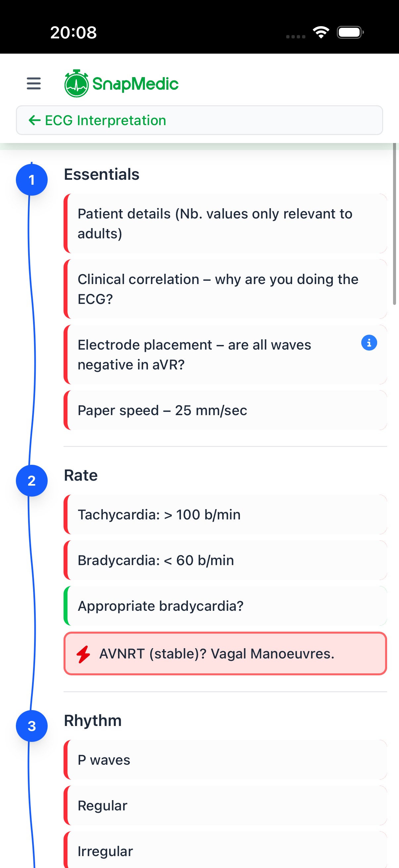Open the hamburger menu
The image size is (399, 868).
(x=34, y=83)
